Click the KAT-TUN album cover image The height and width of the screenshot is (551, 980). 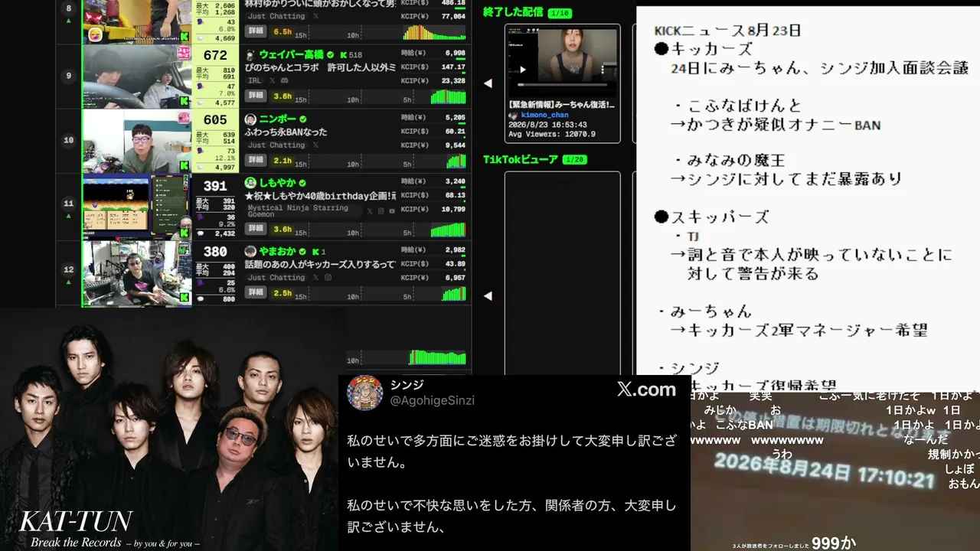170,429
